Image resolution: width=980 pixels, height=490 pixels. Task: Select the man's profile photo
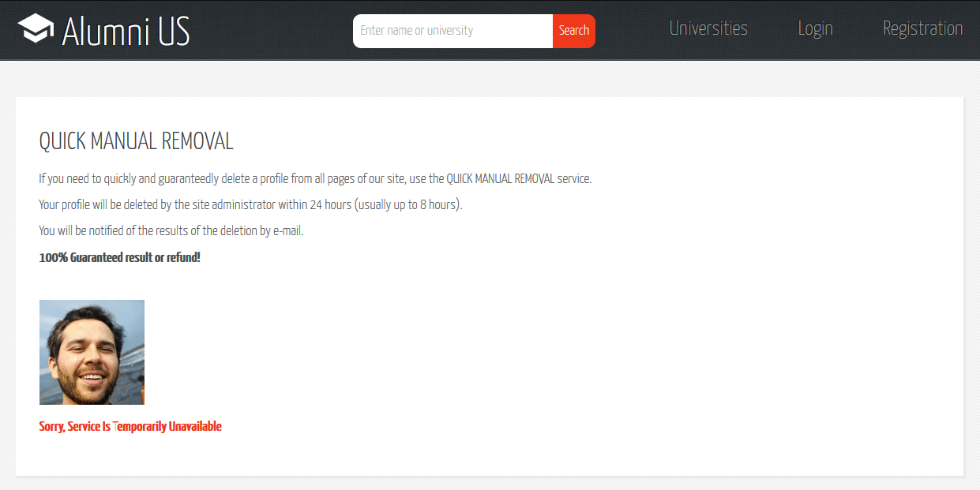pyautogui.click(x=92, y=352)
